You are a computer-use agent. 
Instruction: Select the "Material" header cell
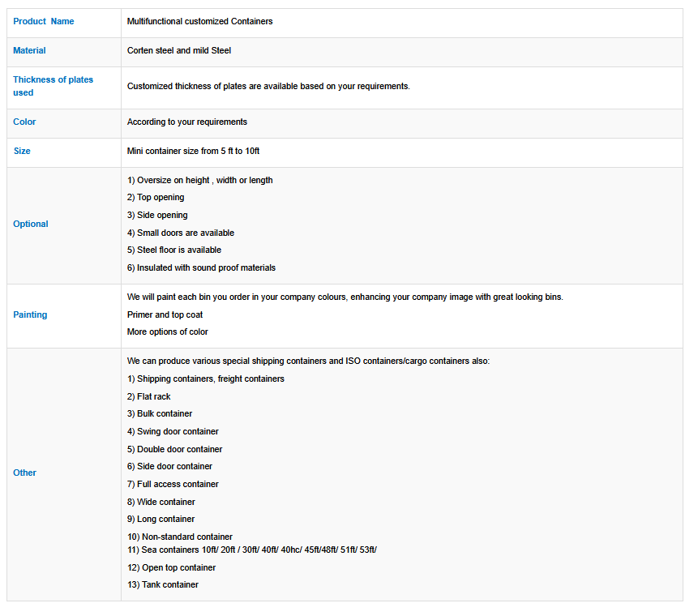pos(29,51)
